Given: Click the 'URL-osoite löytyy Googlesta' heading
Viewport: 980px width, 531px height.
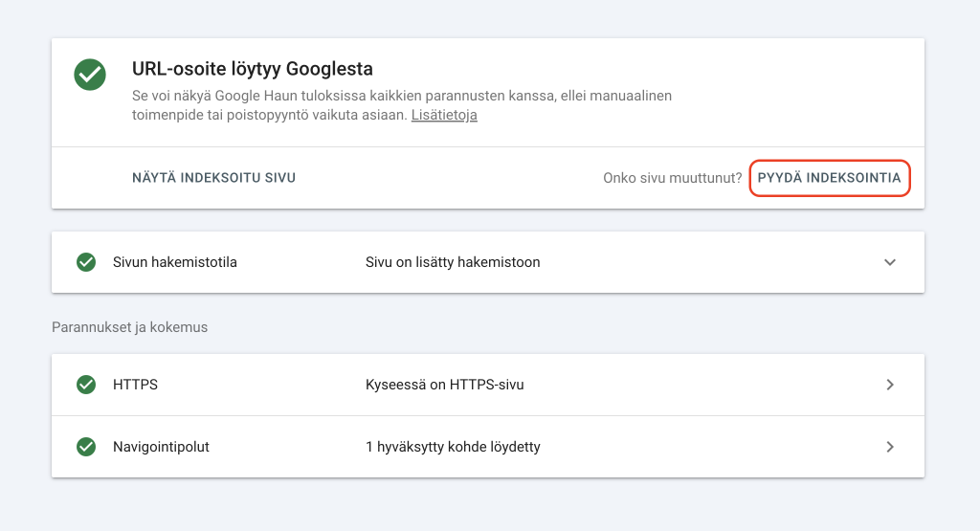Looking at the screenshot, I should [252, 69].
